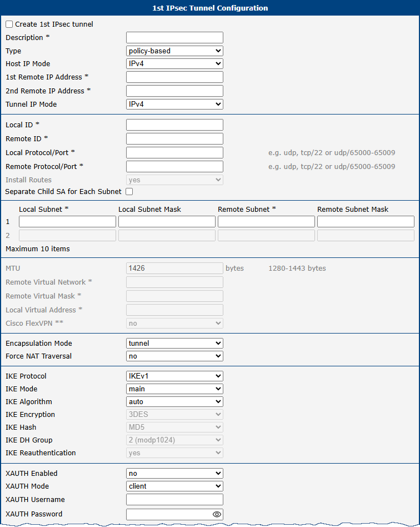Screen dimensions: 420x527
Task: Click row 1 Remote Subnet field
Action: pyautogui.click(x=267, y=221)
